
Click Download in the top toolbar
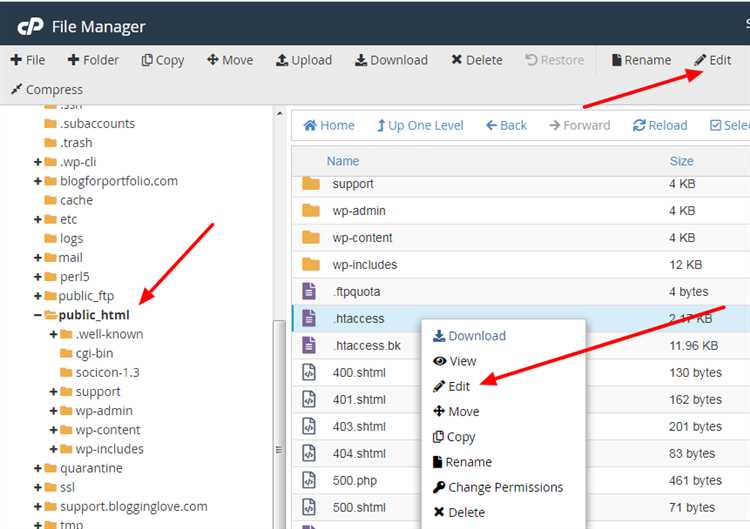(391, 60)
